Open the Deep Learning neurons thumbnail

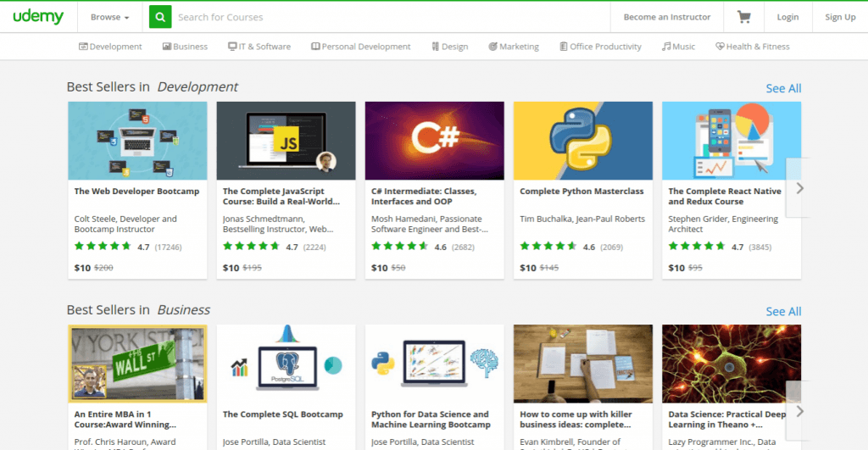click(x=732, y=364)
